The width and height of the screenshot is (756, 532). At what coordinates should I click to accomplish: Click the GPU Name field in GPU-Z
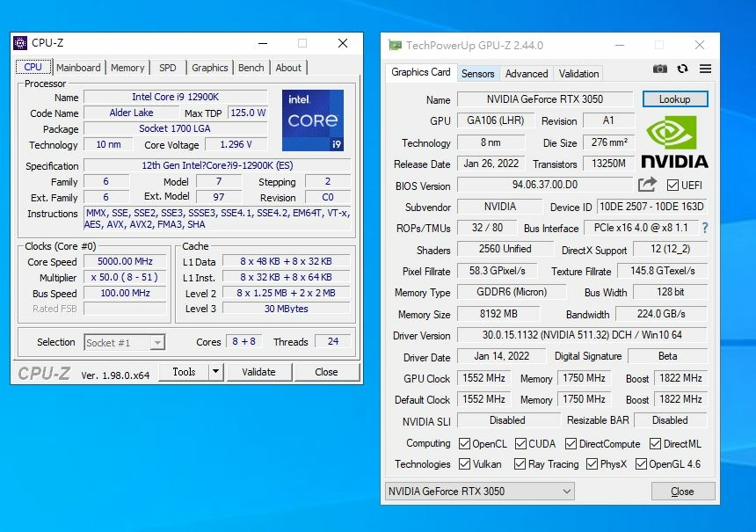(545, 99)
